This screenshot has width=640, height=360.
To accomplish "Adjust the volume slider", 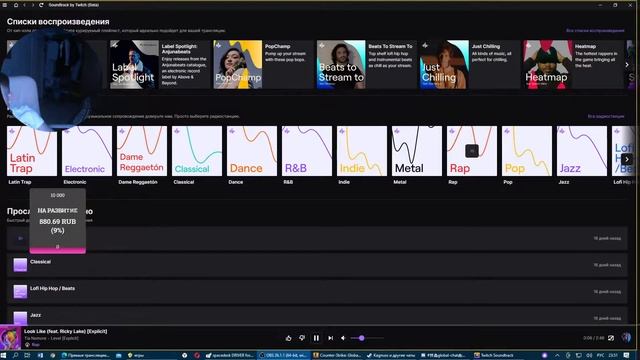I will pyautogui.click(x=367, y=338).
